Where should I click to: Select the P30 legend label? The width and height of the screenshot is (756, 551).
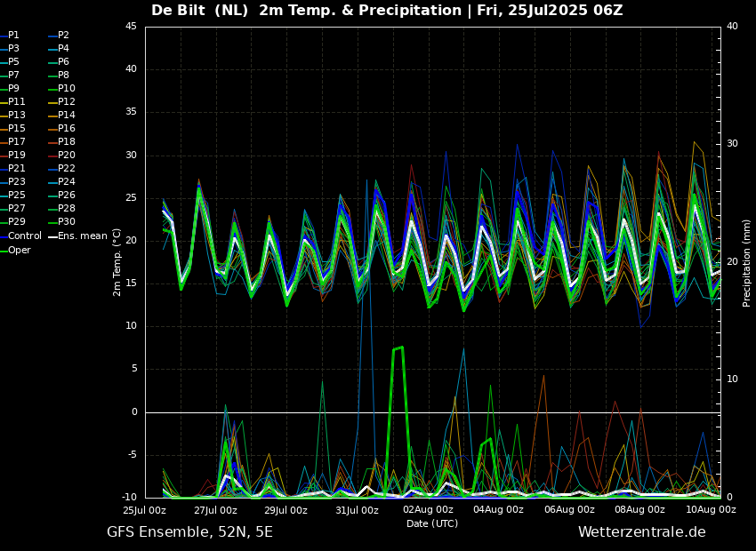click(66, 223)
